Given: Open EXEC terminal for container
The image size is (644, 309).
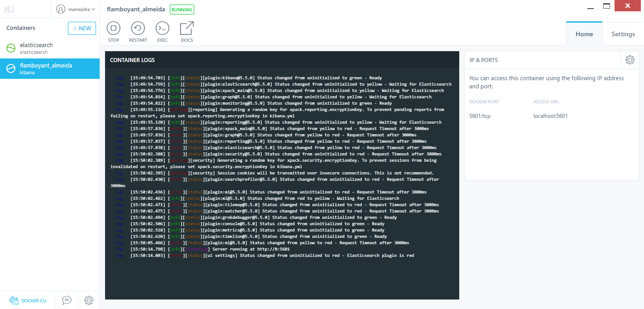Looking at the screenshot, I should point(163,32).
